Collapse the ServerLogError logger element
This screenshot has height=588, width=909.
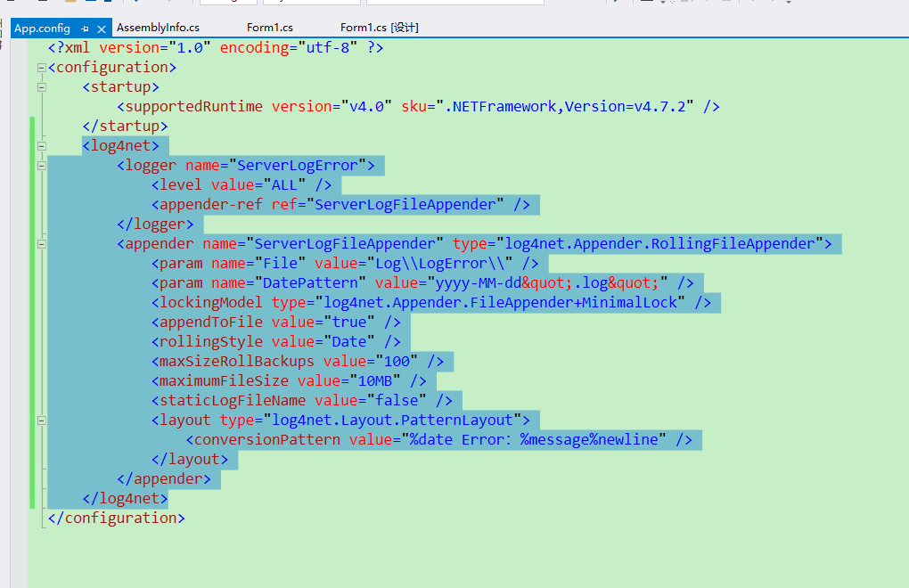pyautogui.click(x=41, y=165)
